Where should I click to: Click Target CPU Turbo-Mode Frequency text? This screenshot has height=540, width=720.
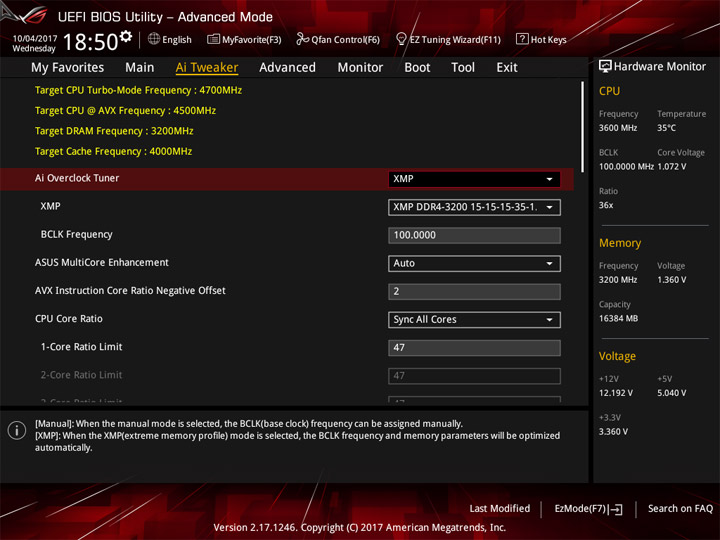pos(138,90)
